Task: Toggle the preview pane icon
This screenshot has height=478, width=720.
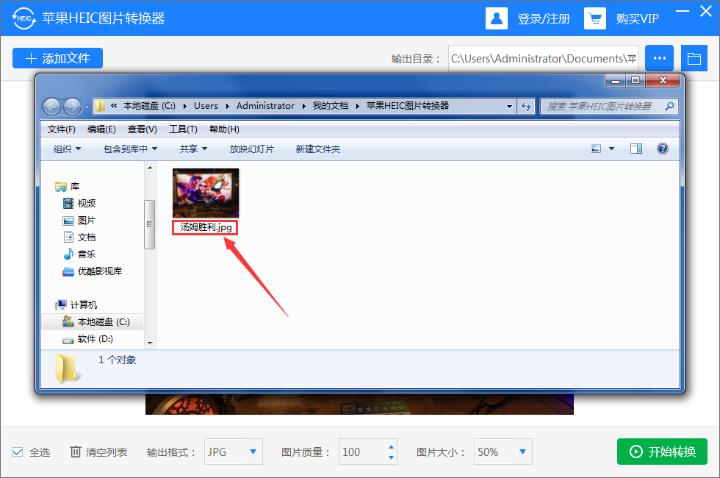Action: pyautogui.click(x=636, y=148)
